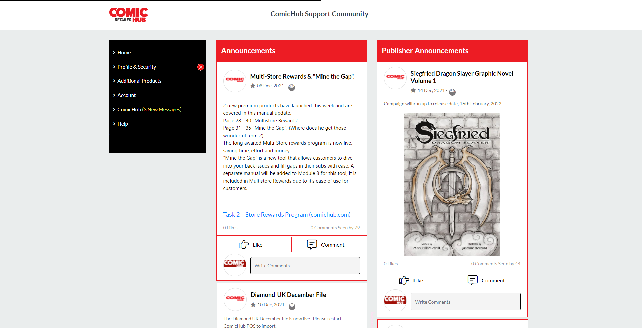Click Like on the Multi-Store Rewards post
The width and height of the screenshot is (644, 333).
(x=257, y=245)
